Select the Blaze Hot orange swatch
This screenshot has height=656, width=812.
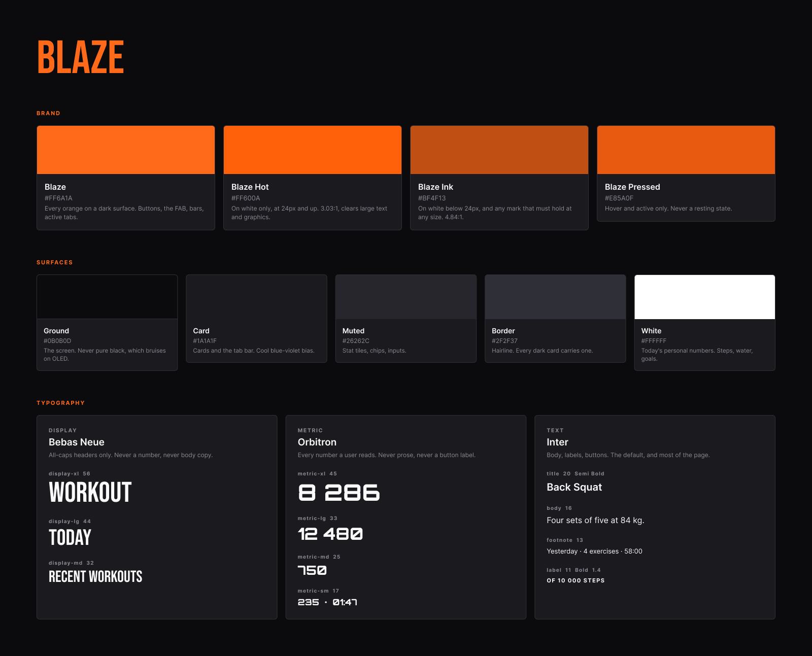(313, 150)
